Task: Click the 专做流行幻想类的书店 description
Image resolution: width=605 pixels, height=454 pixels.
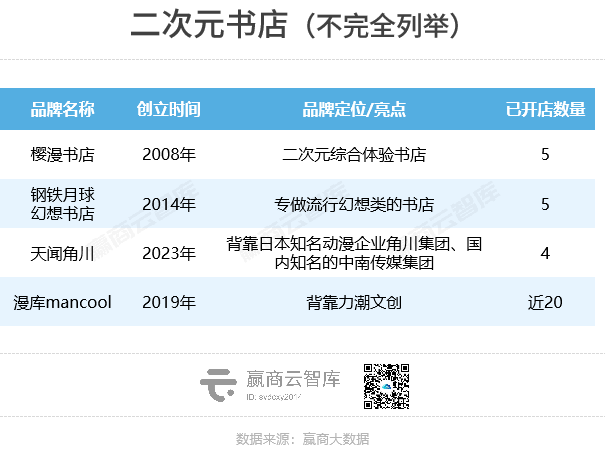Action: 354,204
